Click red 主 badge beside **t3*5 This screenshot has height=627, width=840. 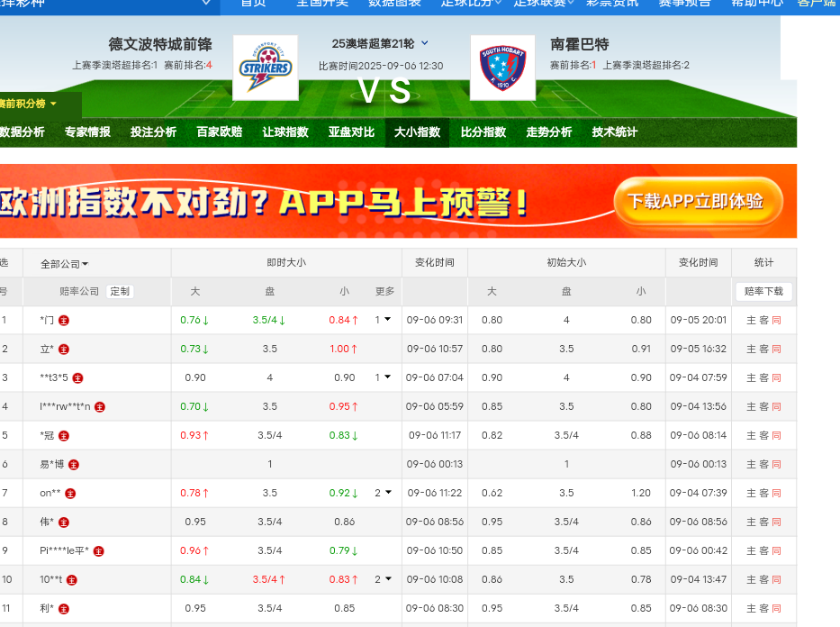tap(78, 377)
